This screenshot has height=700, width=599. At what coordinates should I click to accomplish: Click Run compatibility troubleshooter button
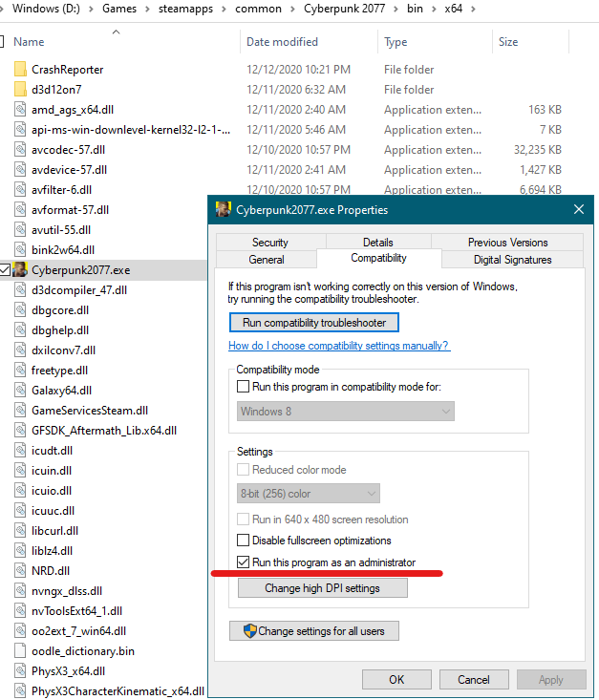[x=314, y=323]
